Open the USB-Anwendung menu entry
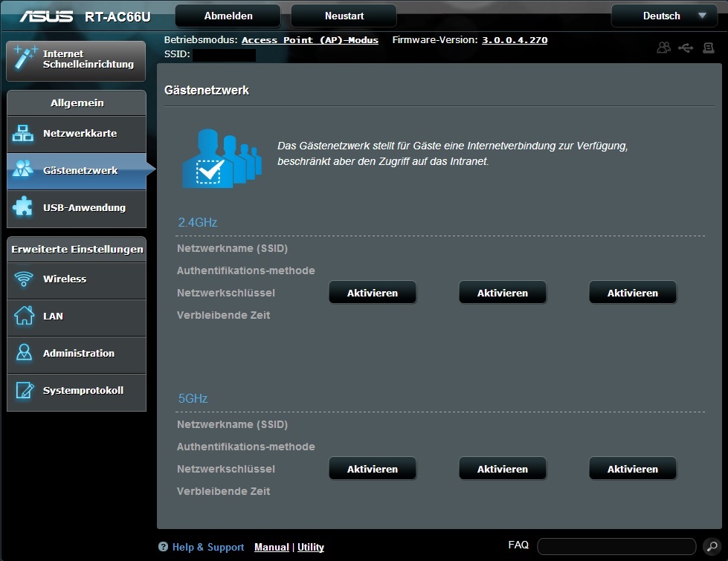The height and width of the screenshot is (561, 728). tap(77, 208)
